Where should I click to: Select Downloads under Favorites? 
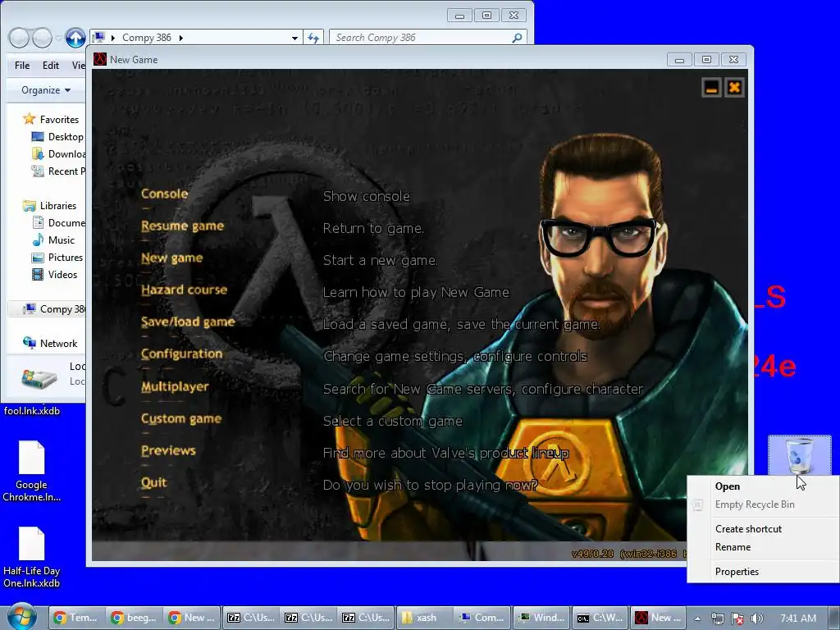[58, 153]
